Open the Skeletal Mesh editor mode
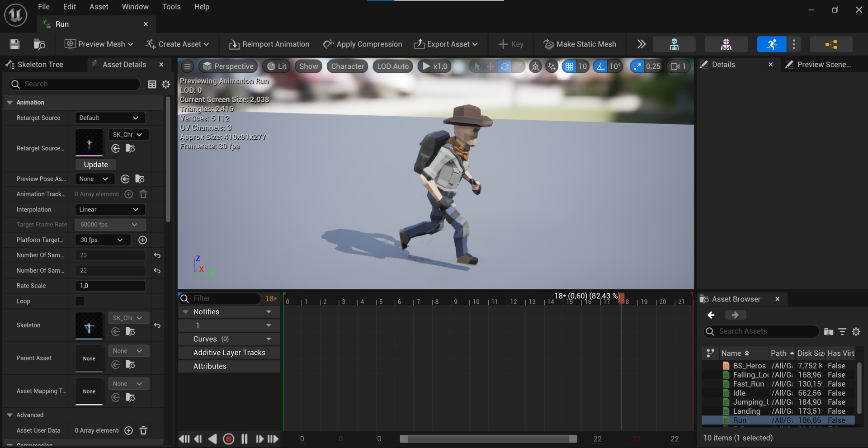Screen dimensions: 868x448 click(726, 44)
